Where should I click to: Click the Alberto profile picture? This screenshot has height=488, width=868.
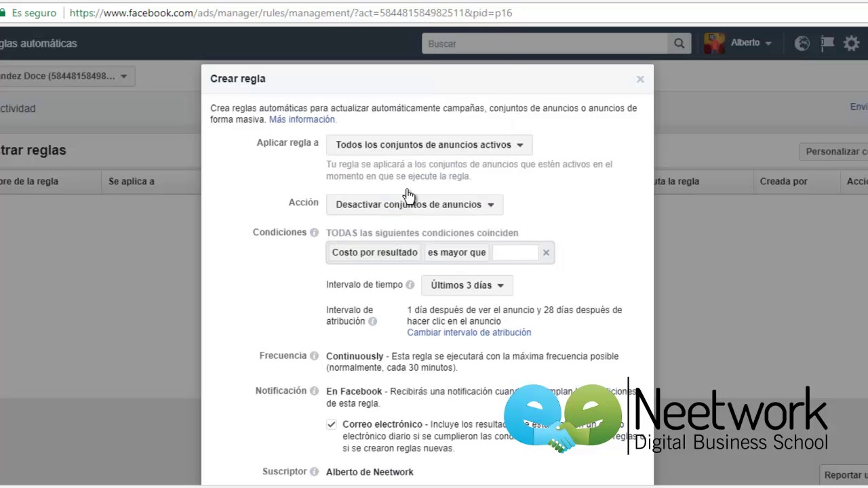[x=714, y=43]
